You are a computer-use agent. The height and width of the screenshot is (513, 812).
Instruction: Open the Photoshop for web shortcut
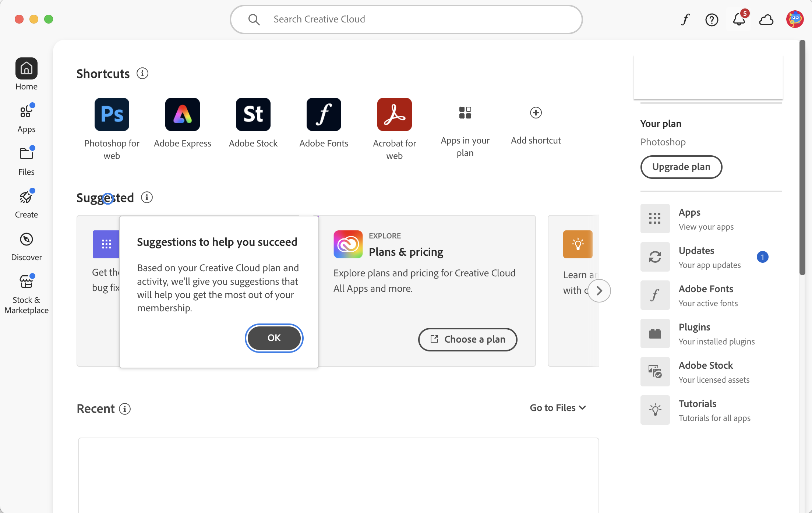pyautogui.click(x=112, y=114)
